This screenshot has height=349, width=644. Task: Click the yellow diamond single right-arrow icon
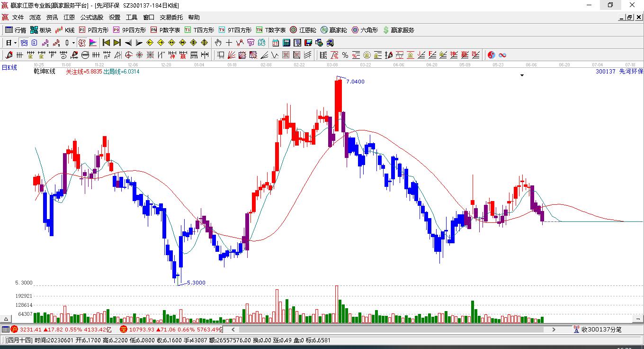click(x=161, y=43)
